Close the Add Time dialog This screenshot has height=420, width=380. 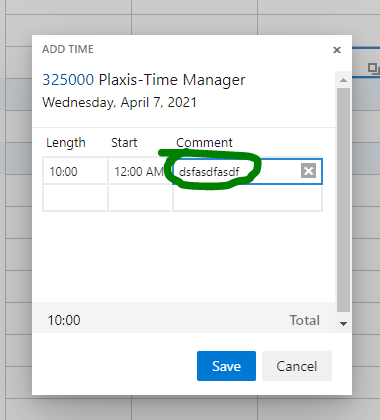coord(337,50)
